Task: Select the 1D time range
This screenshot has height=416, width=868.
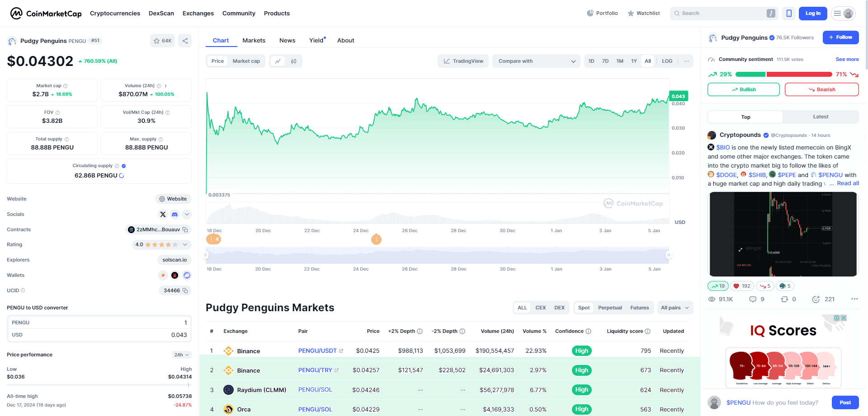Action: pos(591,61)
